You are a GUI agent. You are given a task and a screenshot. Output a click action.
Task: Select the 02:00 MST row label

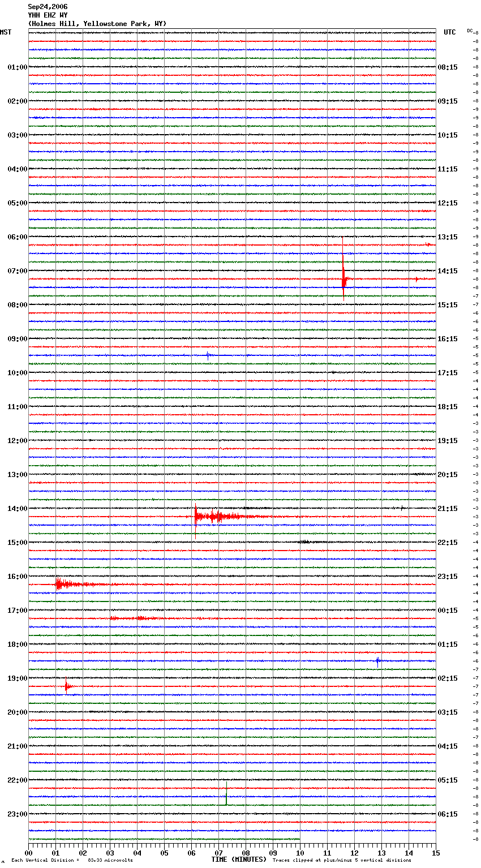pyautogui.click(x=18, y=101)
